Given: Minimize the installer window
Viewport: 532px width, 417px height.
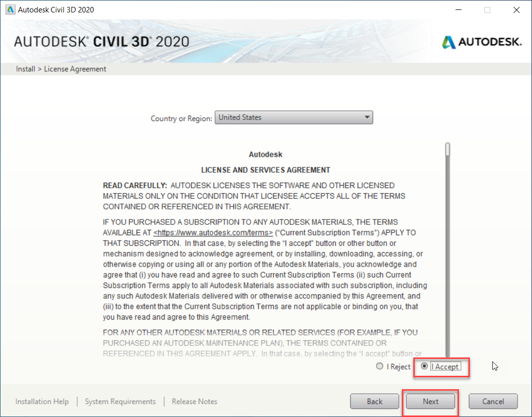Looking at the screenshot, I should pos(458,9).
